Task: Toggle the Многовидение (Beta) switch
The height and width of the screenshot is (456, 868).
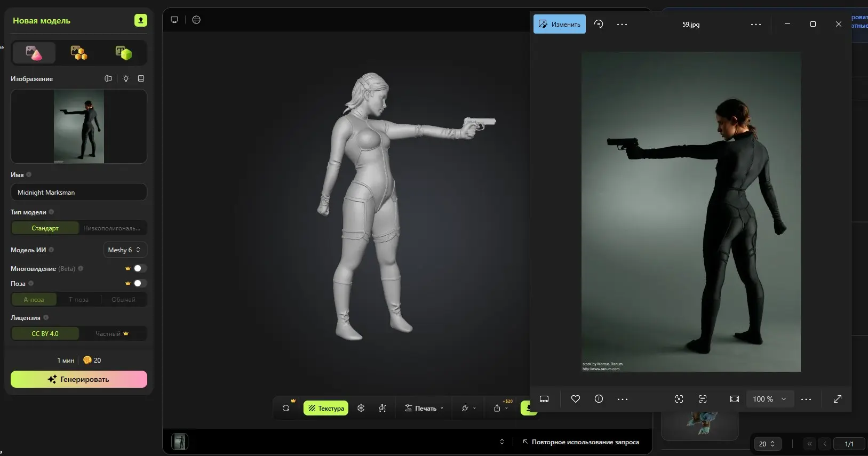Action: coord(139,268)
